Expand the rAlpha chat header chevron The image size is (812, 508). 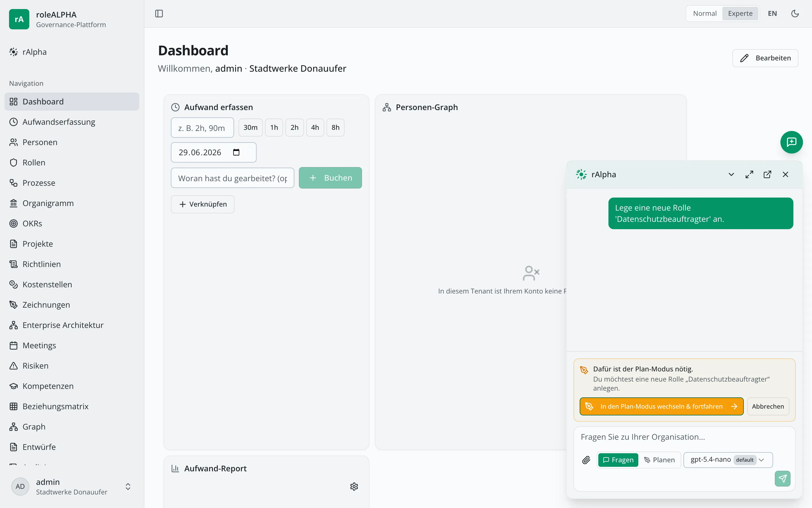pos(731,174)
